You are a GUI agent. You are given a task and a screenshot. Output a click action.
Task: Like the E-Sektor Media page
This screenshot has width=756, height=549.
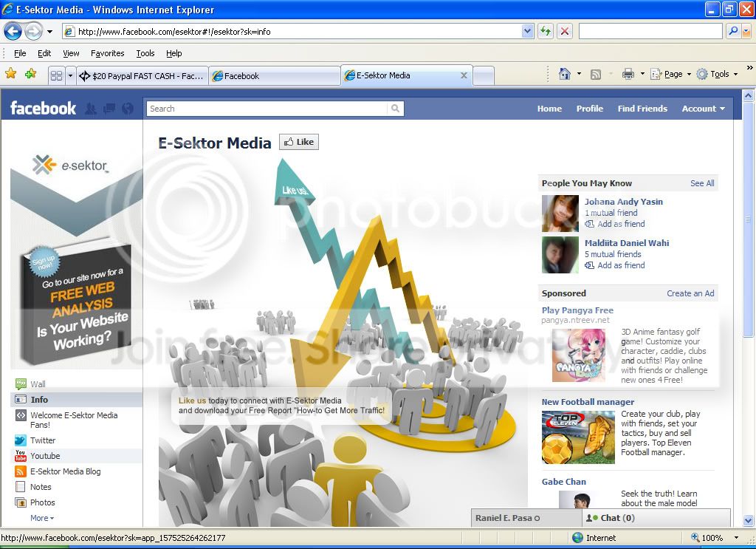pos(299,142)
